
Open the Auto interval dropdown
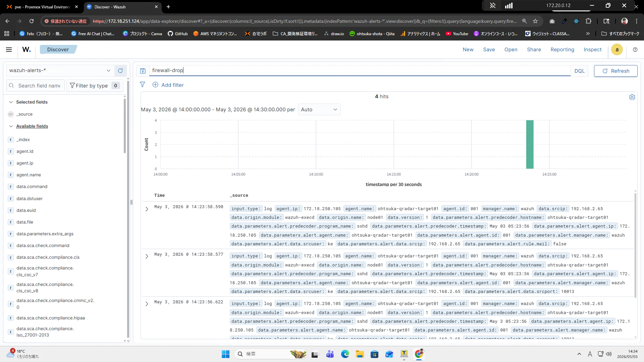point(319,110)
